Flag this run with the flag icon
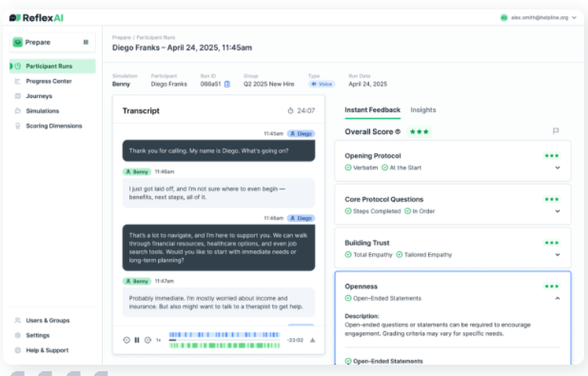This screenshot has height=376, width=588. pyautogui.click(x=556, y=131)
